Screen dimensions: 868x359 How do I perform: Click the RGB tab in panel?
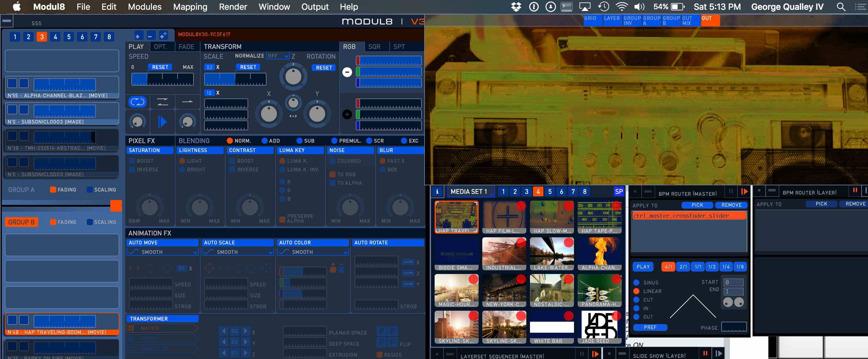click(x=351, y=46)
